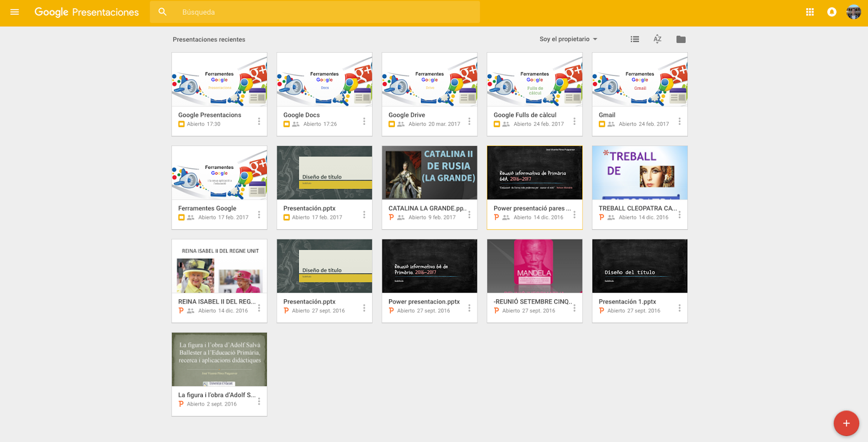Click the yellow Slides icon on Gmail card
Screen dimensions: 868x442
(602, 124)
